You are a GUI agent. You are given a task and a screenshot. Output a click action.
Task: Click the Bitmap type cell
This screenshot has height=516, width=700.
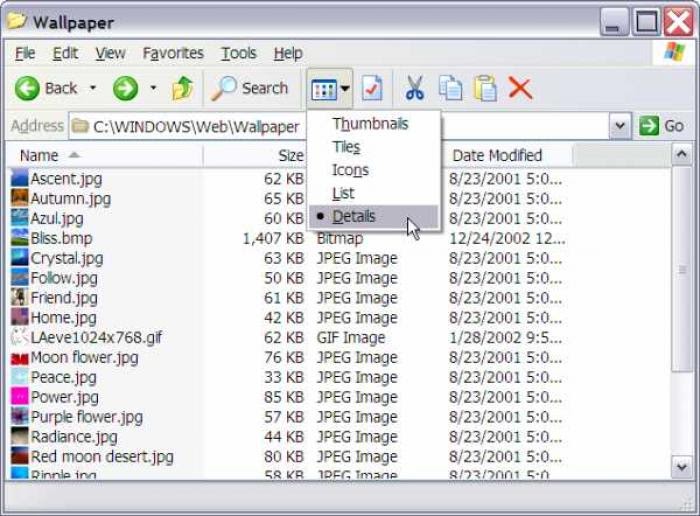point(340,238)
